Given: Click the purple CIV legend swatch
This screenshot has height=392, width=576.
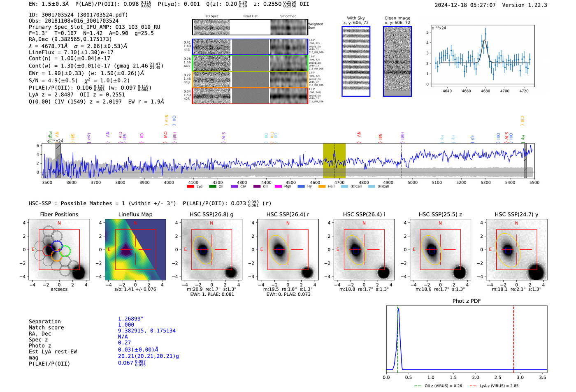Looking at the screenshot, I should (x=235, y=186).
